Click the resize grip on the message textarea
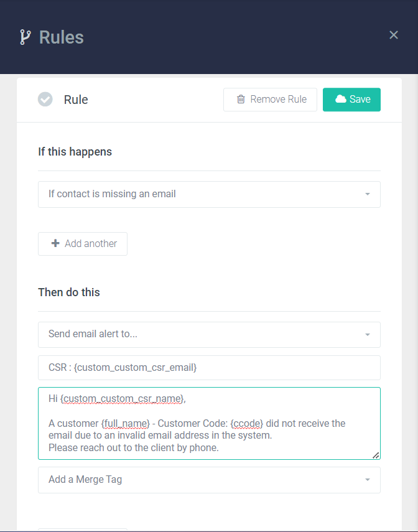 (x=376, y=456)
